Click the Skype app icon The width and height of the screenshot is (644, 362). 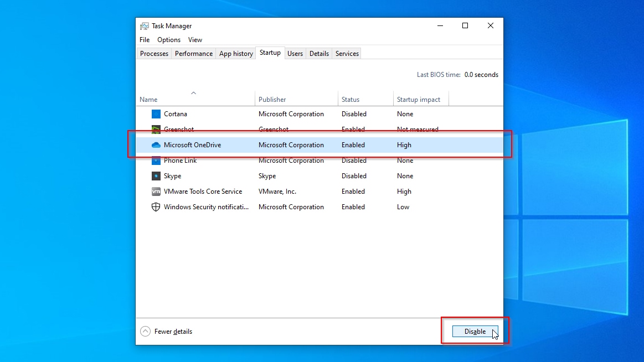pyautogui.click(x=156, y=176)
